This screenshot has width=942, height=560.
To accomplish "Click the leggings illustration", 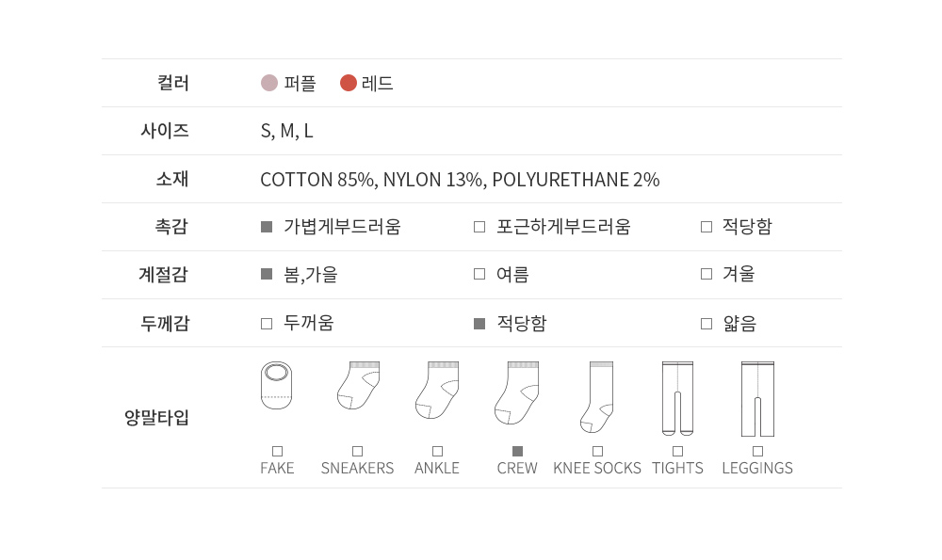I will point(757,398).
